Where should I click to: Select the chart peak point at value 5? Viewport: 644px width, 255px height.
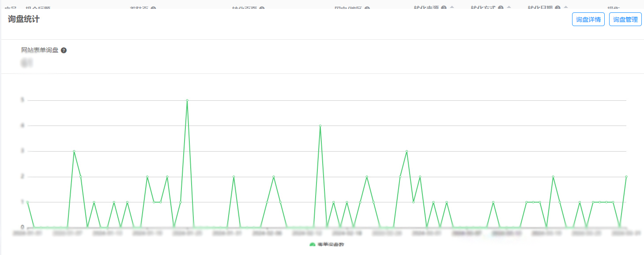click(187, 100)
